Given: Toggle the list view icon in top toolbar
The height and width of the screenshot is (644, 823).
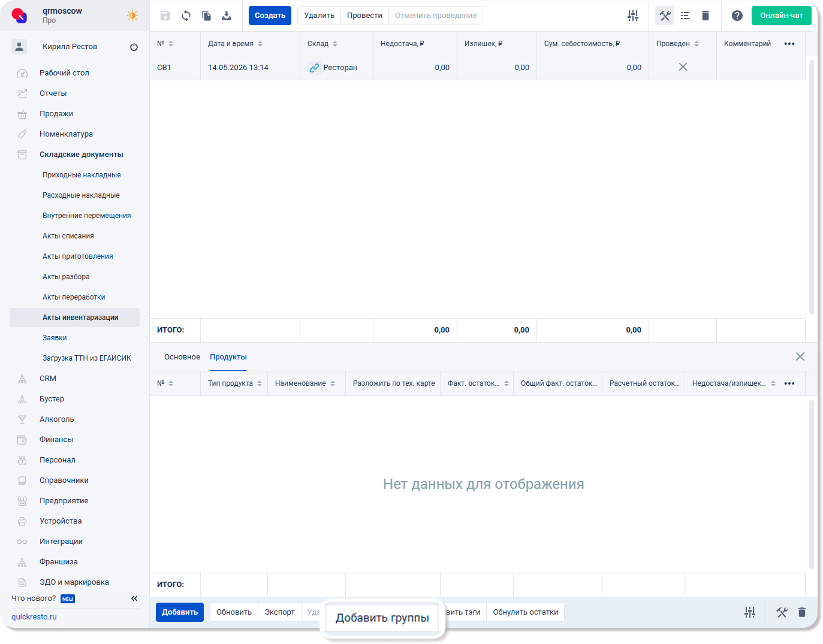Looking at the screenshot, I should point(685,16).
